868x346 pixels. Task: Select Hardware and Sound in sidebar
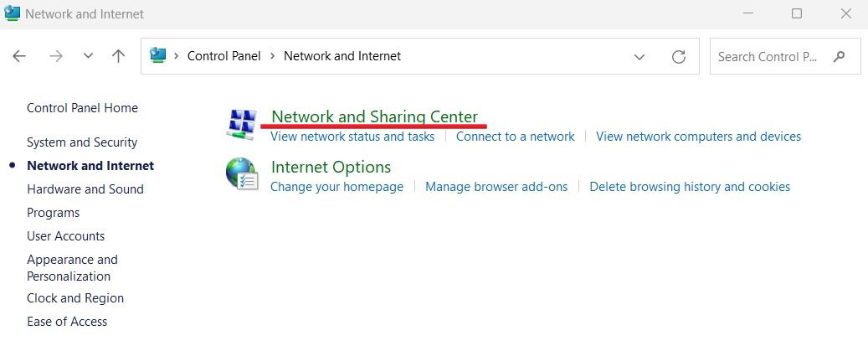pyautogui.click(x=85, y=189)
